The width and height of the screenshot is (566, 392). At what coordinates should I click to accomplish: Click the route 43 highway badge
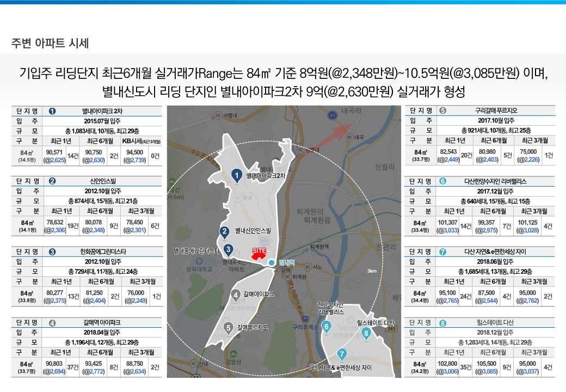[332, 115]
